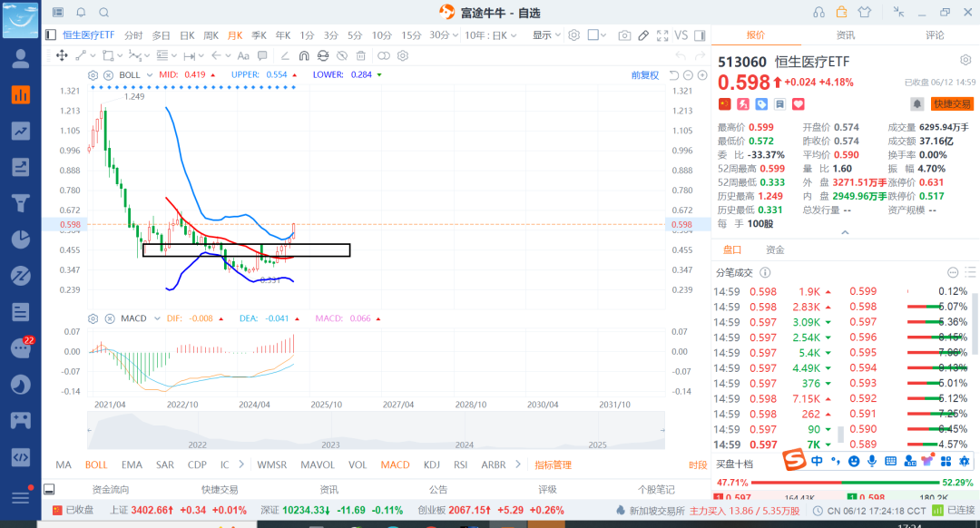Select the text Aa annotation tool
The height and width of the screenshot is (528, 980).
pyautogui.click(x=243, y=55)
